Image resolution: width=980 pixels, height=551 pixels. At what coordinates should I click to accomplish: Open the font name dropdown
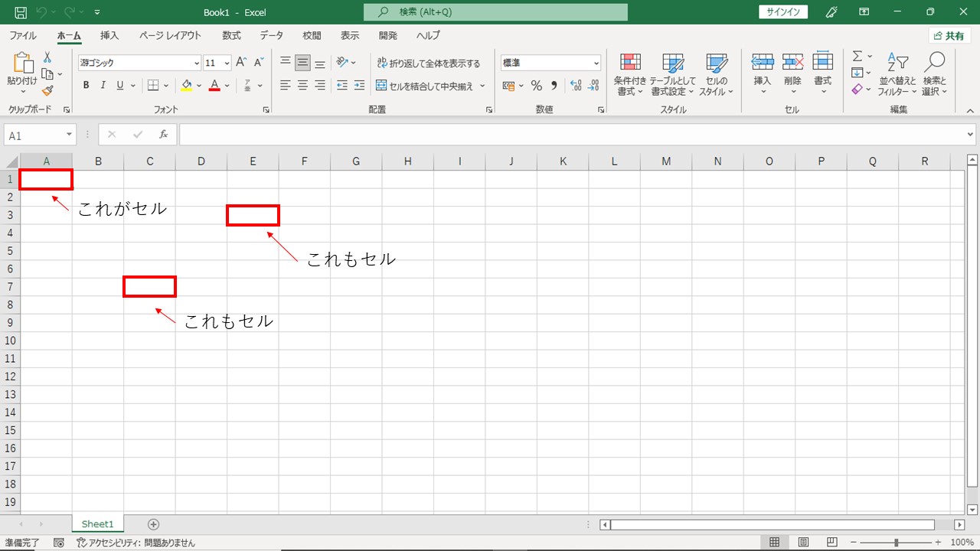(197, 64)
